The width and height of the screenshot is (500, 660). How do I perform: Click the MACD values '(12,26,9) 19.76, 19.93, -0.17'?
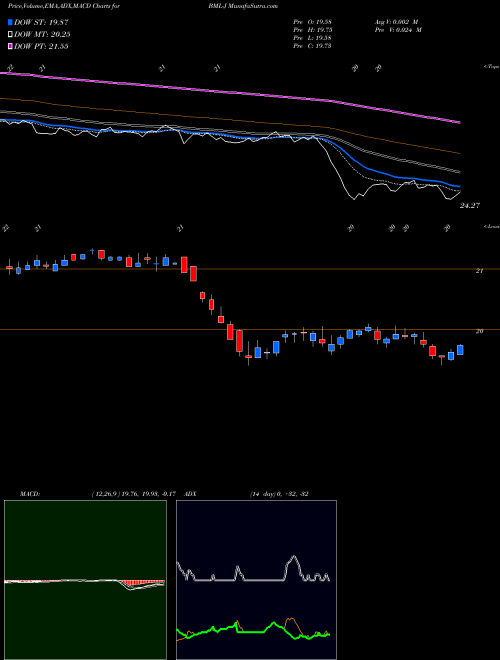(x=136, y=494)
